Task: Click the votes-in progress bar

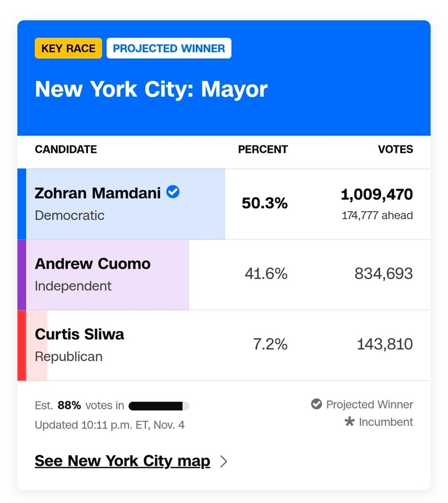Action: click(x=159, y=406)
